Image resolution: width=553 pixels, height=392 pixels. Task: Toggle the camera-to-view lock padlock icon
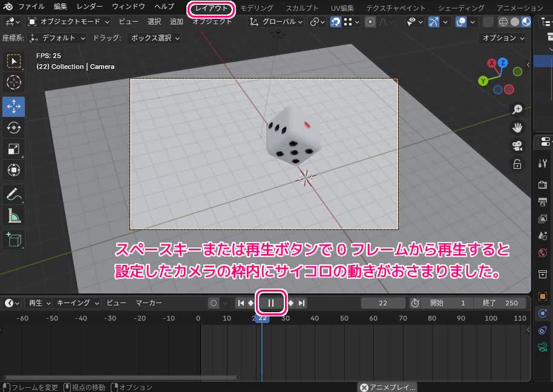517,164
